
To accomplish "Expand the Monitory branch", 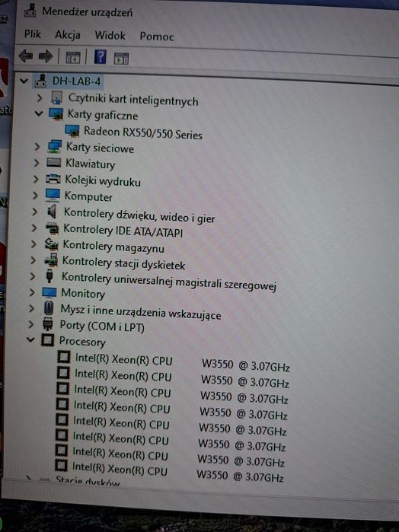I will click(x=32, y=292).
